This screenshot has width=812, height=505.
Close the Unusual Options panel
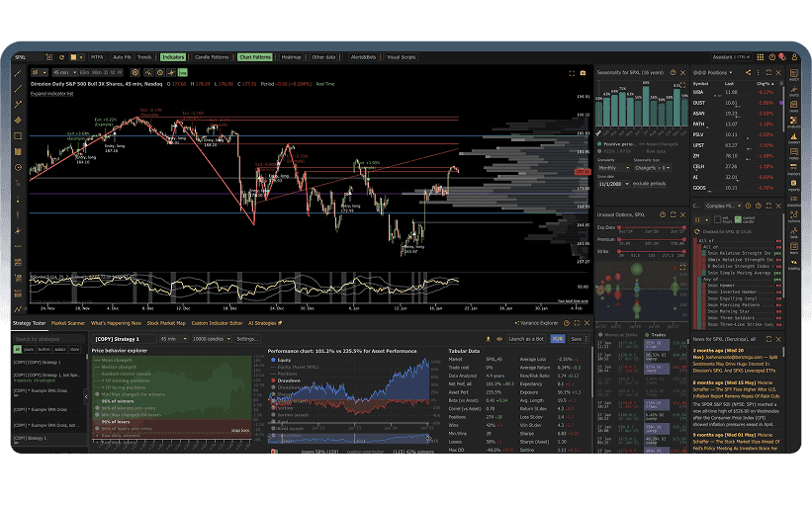tap(683, 213)
